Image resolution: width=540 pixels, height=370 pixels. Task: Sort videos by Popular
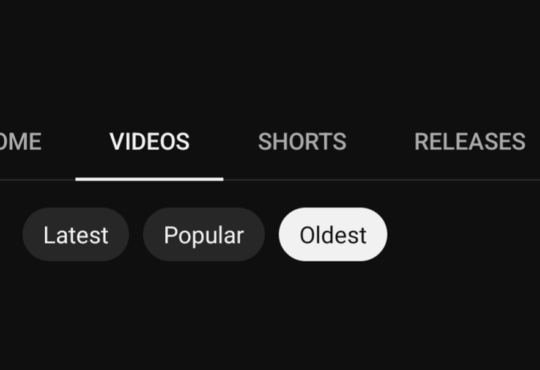pyautogui.click(x=204, y=235)
